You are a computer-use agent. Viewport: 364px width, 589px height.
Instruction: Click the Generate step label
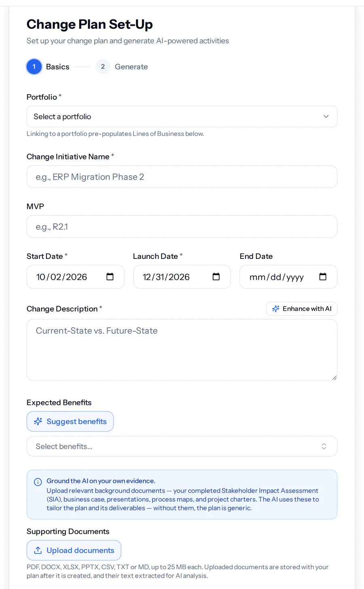131,67
